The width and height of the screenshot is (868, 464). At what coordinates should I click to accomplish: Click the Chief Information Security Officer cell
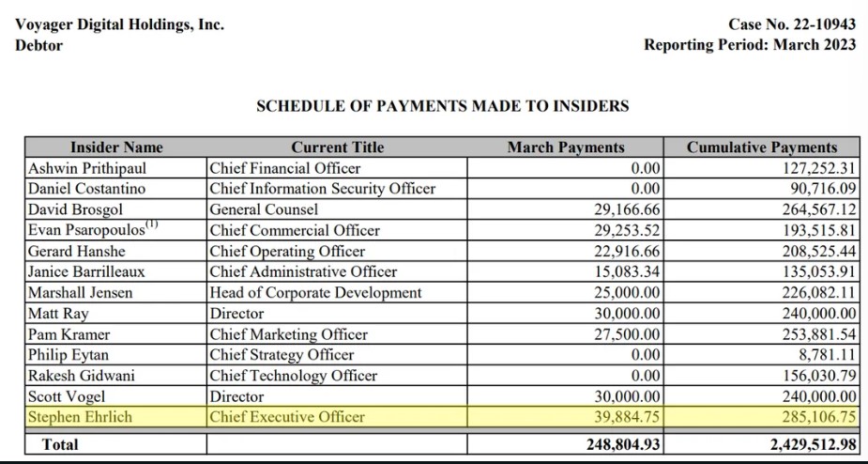click(323, 189)
